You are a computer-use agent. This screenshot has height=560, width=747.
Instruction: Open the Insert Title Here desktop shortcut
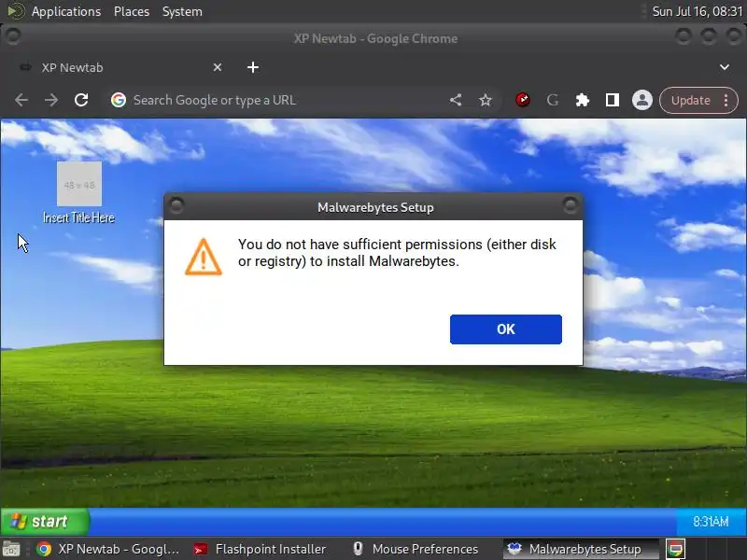point(79,184)
